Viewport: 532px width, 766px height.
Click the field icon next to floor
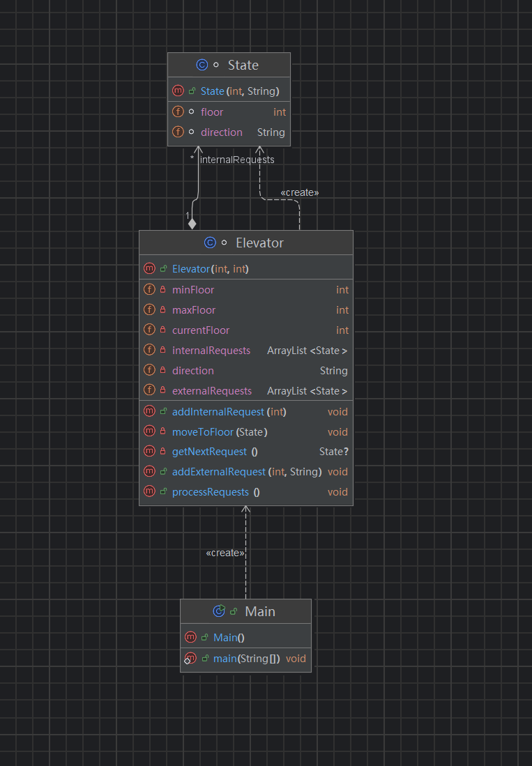click(x=178, y=112)
